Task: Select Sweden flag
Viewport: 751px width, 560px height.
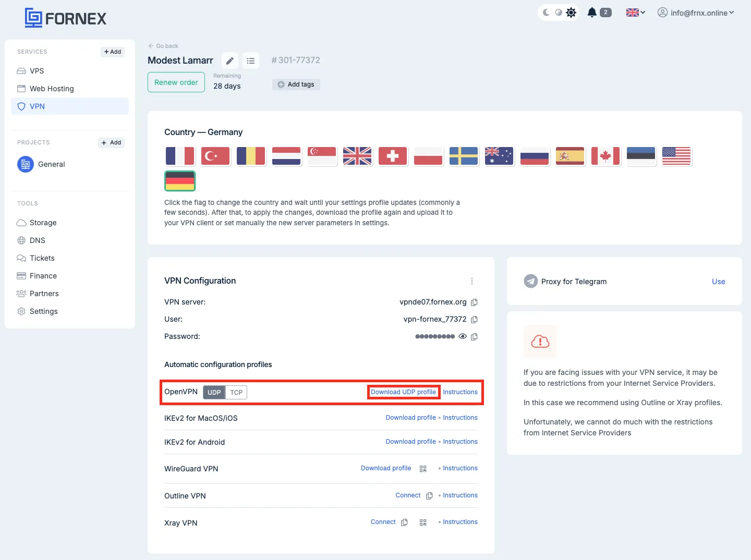Action: pyautogui.click(x=464, y=156)
